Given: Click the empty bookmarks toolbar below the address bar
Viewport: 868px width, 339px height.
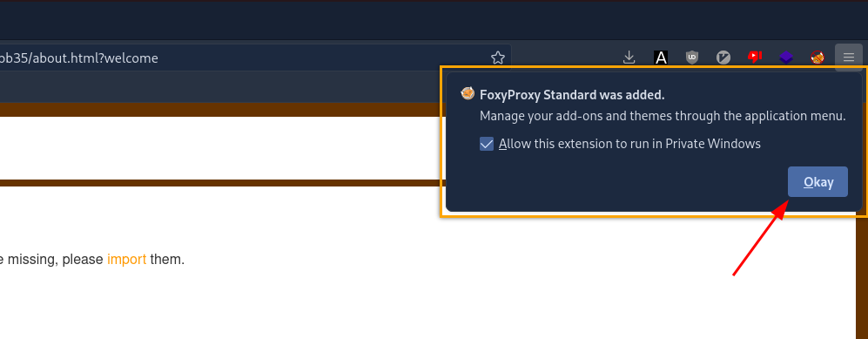Looking at the screenshot, I should pos(221,87).
